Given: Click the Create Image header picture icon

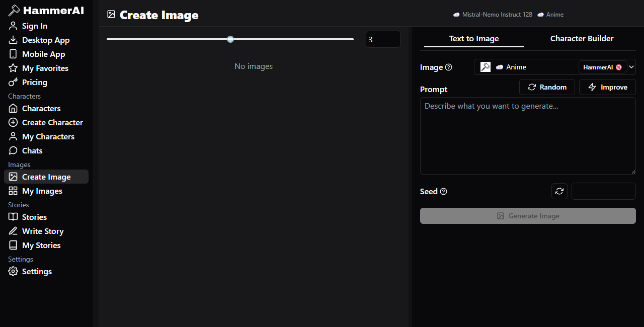Looking at the screenshot, I should pos(111,15).
